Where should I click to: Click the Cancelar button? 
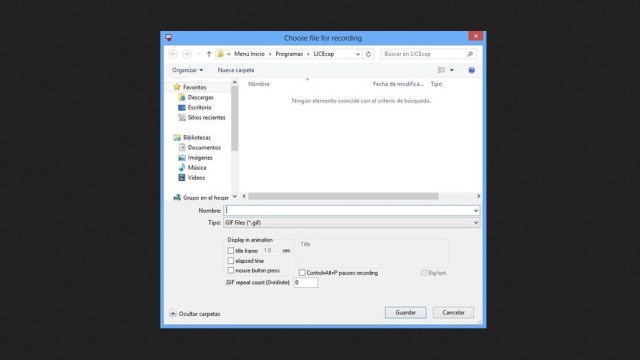pos(453,313)
